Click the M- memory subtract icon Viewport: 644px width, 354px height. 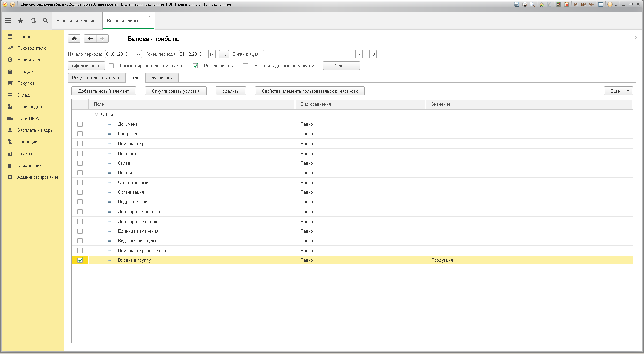click(591, 4)
